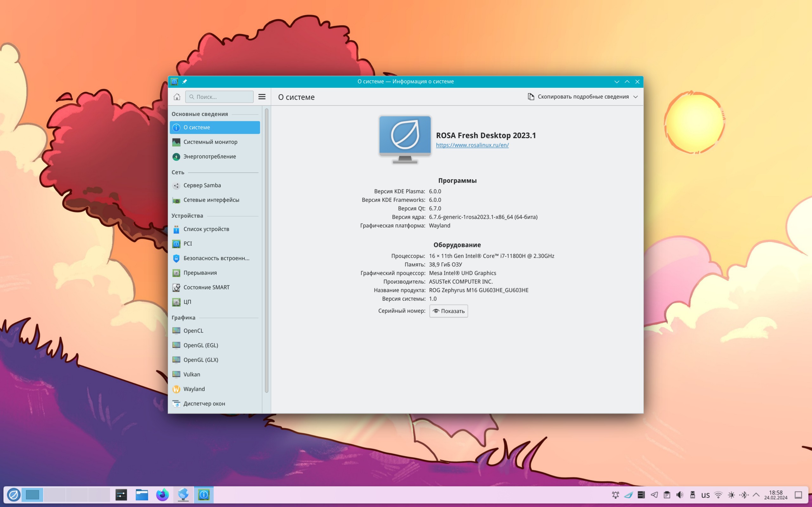Click the Поиск search field
812x507 pixels.
point(219,97)
